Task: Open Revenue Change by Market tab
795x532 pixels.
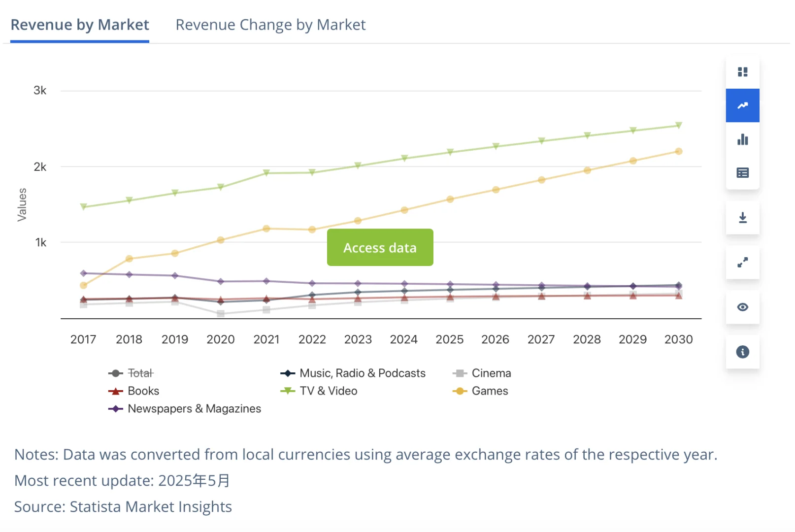Action: pos(270,25)
